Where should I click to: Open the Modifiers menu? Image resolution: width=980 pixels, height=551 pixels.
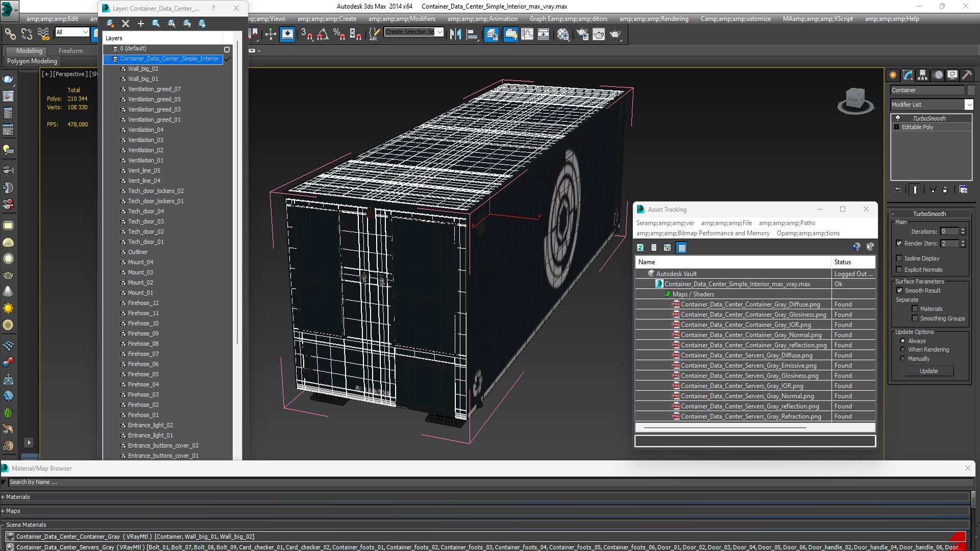(x=402, y=19)
